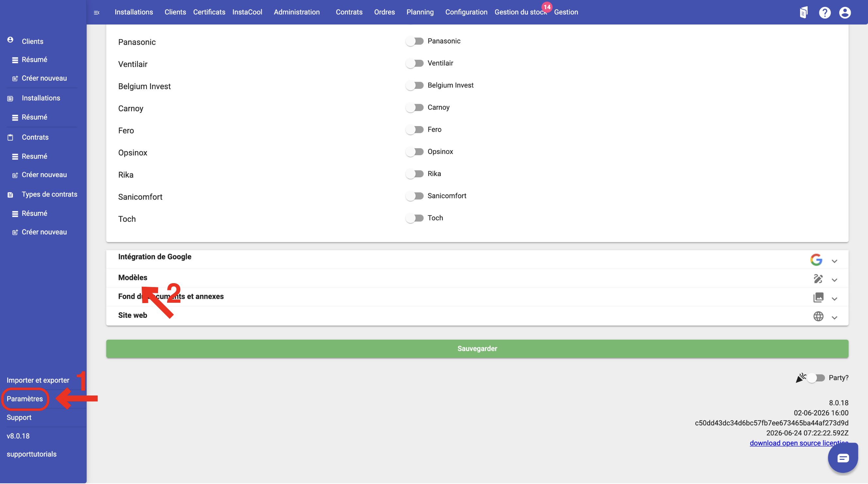Open the Gestion top menu item
The image size is (868, 484).
pyautogui.click(x=566, y=12)
